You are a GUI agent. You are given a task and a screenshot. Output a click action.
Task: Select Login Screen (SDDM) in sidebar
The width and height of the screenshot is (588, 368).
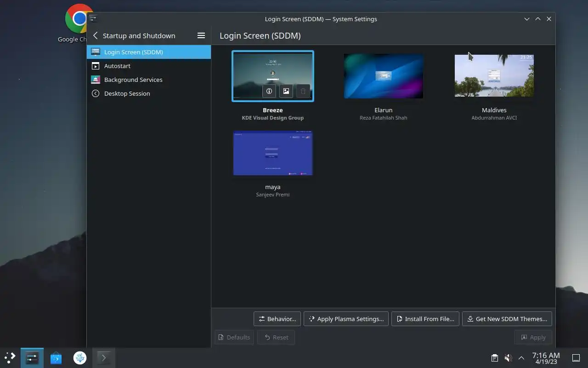pos(149,52)
